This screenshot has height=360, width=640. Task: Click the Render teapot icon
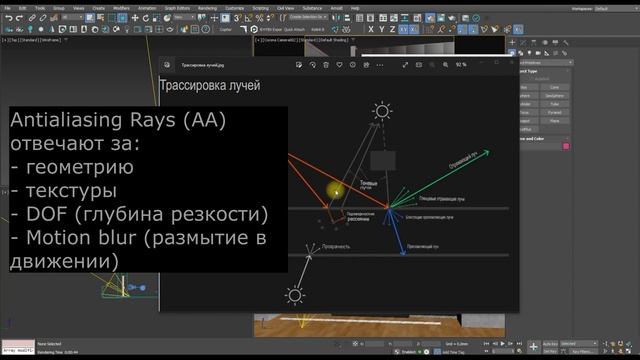452,18
